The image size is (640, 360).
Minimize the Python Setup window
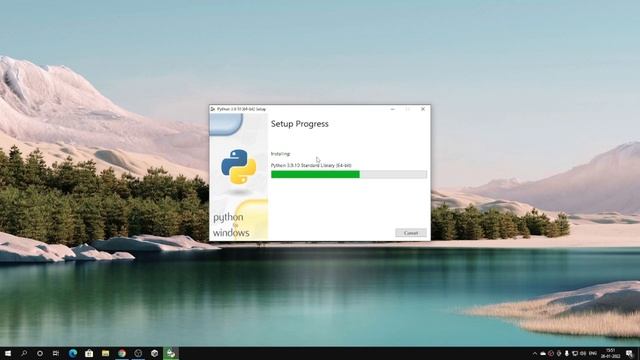[x=392, y=109]
